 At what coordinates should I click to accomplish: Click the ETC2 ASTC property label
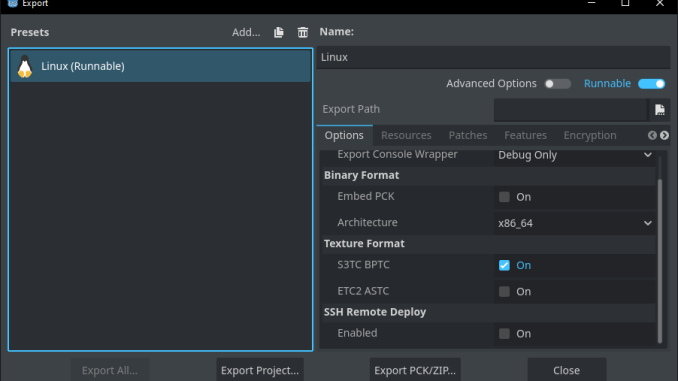pos(363,291)
